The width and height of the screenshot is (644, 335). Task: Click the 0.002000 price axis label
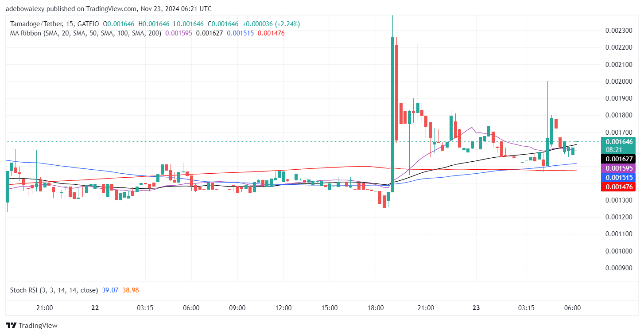[618, 82]
